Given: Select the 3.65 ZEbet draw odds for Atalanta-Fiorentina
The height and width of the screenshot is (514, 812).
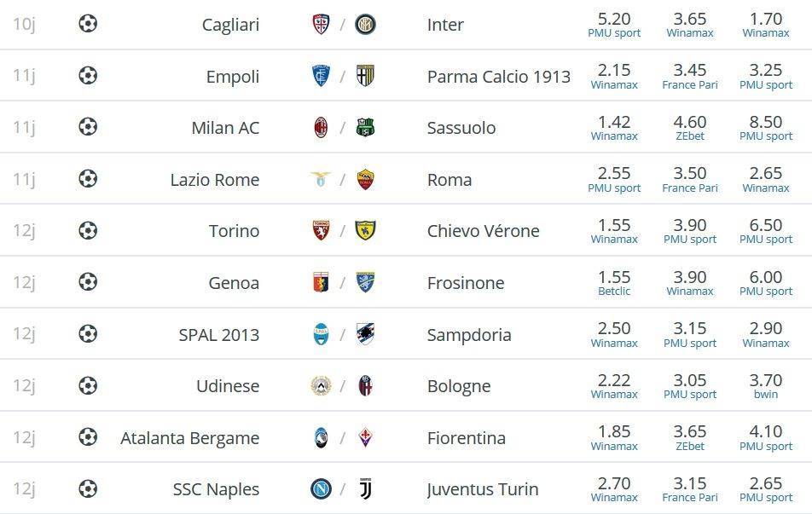Looking at the screenshot, I should pyautogui.click(x=690, y=437).
